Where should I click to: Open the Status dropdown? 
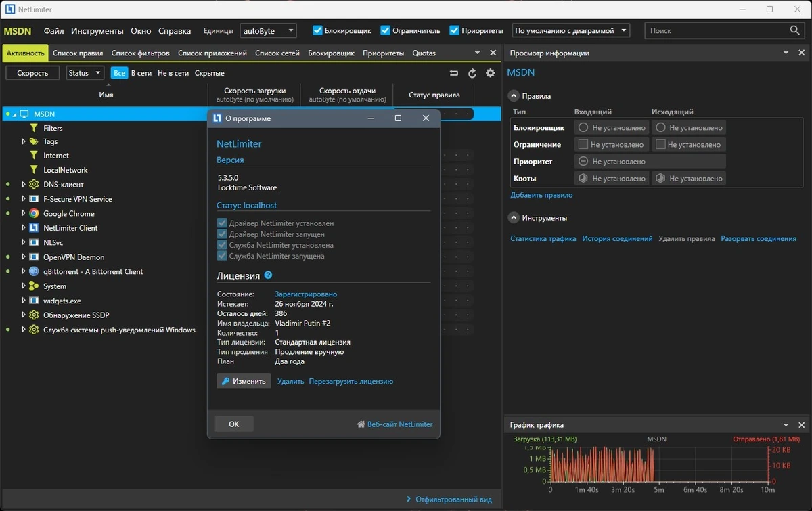[x=85, y=73]
